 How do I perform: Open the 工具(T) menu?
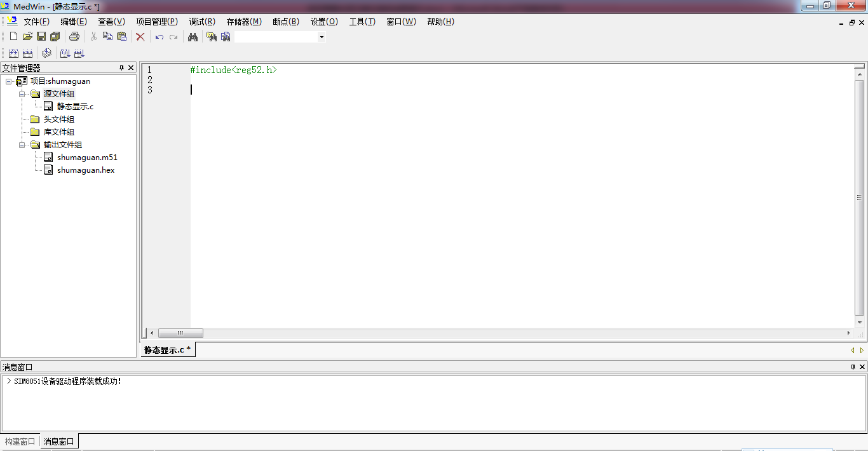pyautogui.click(x=362, y=22)
